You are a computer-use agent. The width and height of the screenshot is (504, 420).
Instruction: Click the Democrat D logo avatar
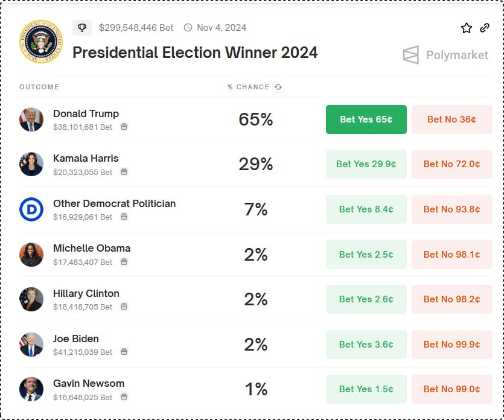coord(31,209)
